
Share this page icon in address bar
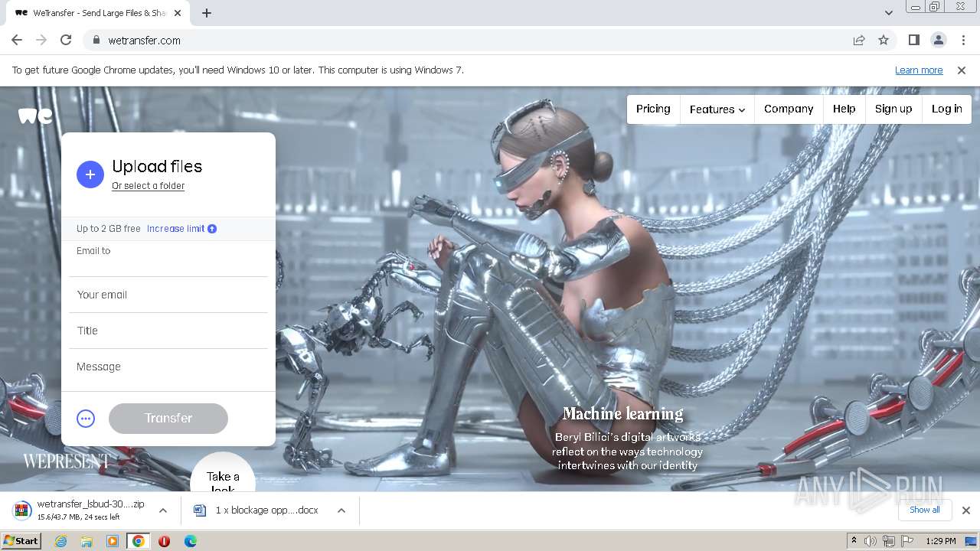click(859, 40)
